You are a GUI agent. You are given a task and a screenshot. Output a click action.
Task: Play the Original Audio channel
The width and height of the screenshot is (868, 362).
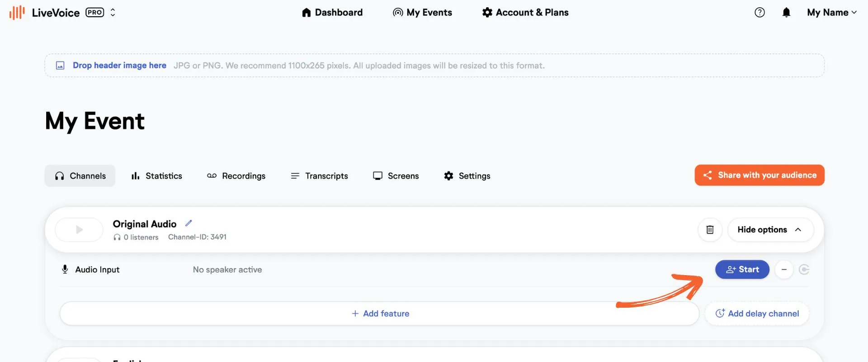79,230
